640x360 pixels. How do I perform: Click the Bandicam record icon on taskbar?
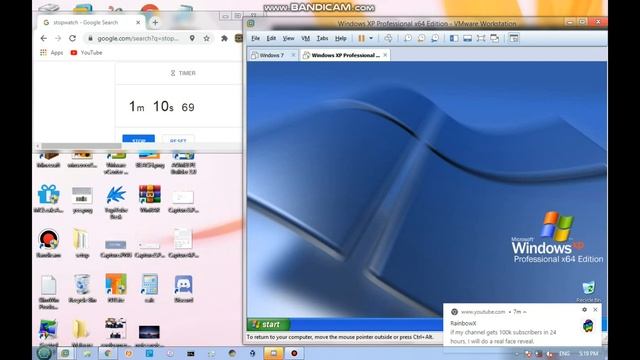point(294,353)
